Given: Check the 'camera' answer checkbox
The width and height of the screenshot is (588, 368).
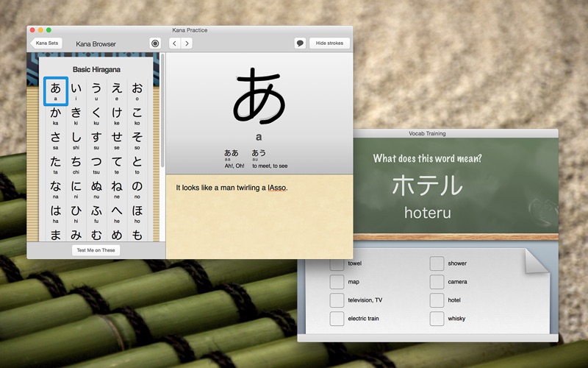Looking at the screenshot, I should [x=437, y=282].
